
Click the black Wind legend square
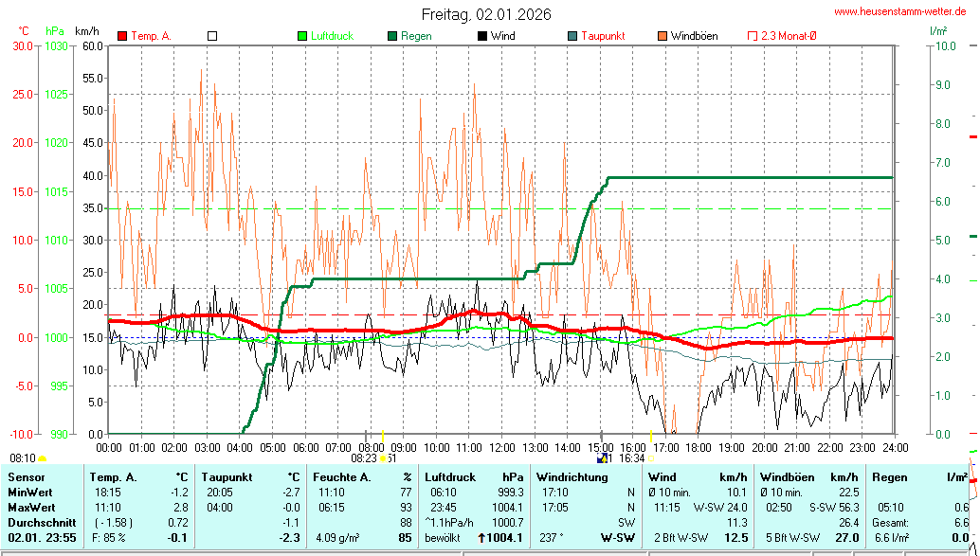(x=482, y=36)
